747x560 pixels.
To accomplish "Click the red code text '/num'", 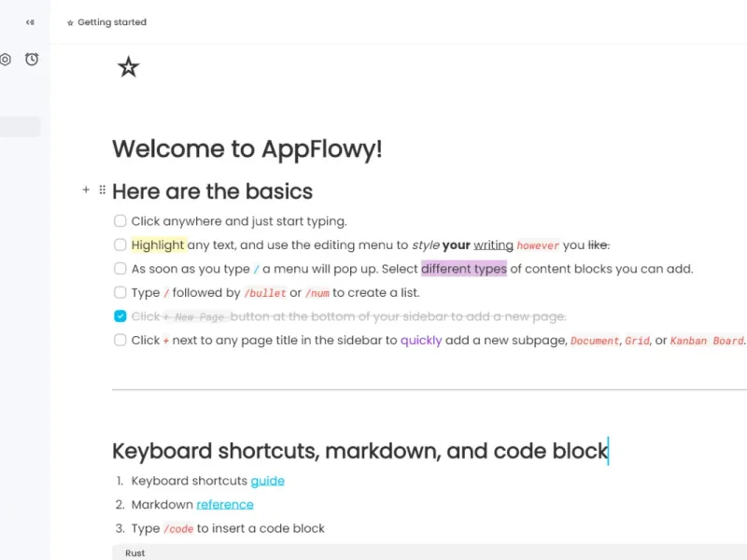I will tap(317, 293).
